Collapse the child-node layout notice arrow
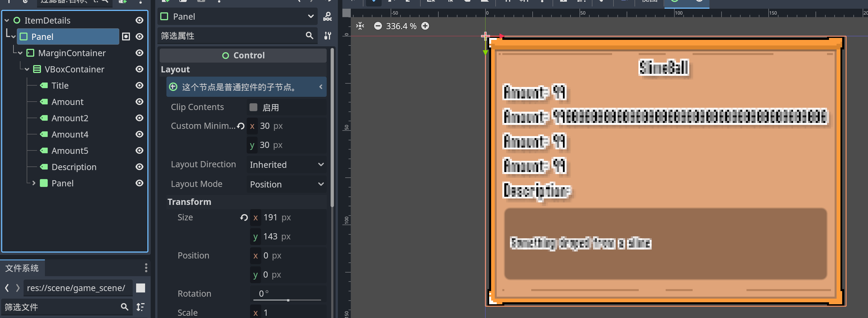 [320, 87]
